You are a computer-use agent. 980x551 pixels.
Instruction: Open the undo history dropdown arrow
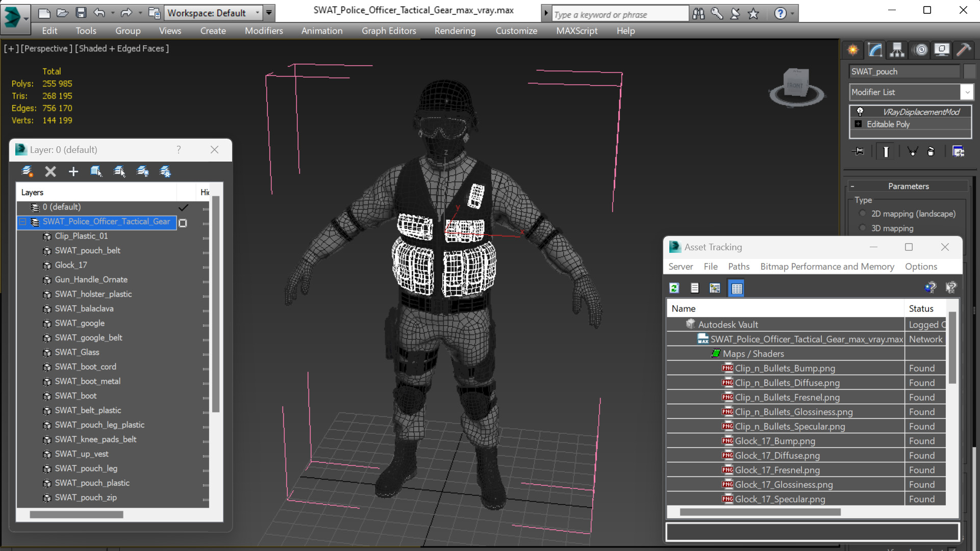[113, 13]
